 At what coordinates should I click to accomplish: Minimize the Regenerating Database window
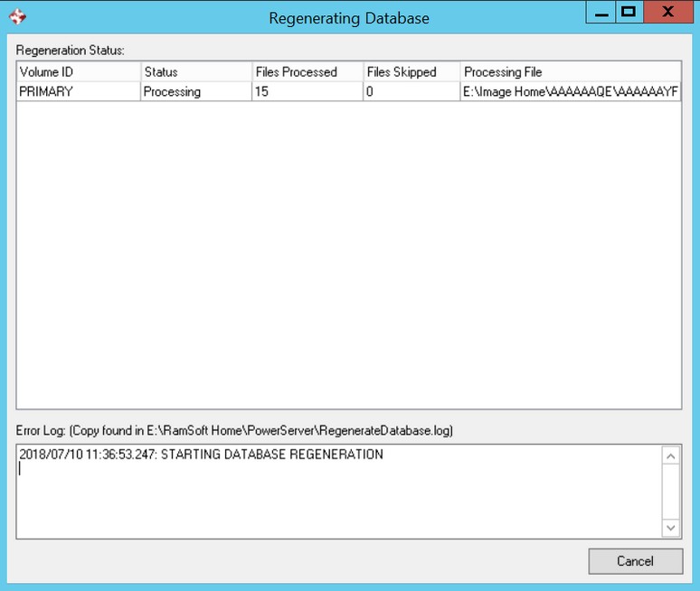pos(601,14)
